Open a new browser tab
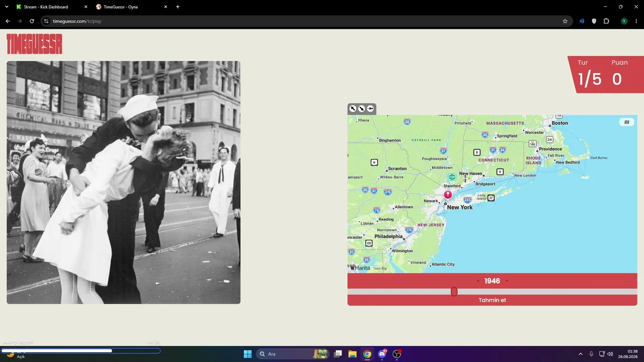This screenshot has height=362, width=644. 178,7
